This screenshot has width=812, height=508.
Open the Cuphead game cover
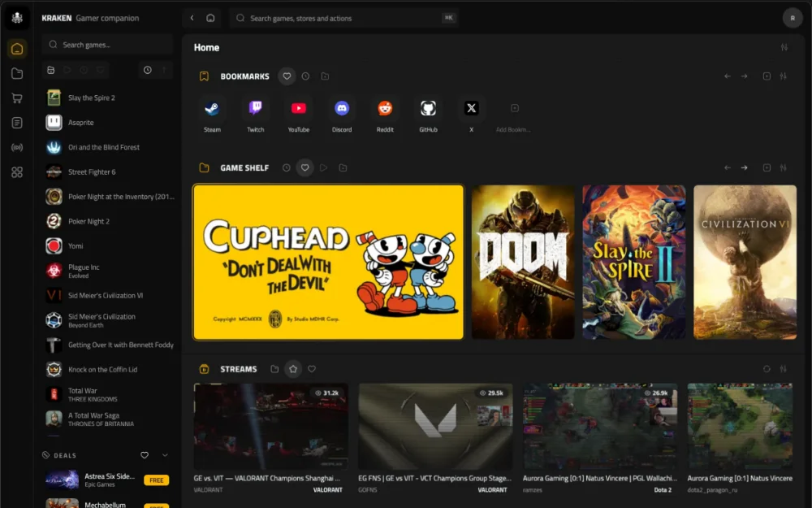click(x=328, y=263)
